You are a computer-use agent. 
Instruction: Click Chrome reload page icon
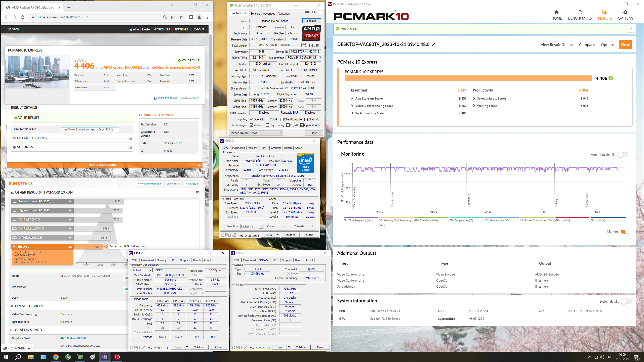[23, 17]
